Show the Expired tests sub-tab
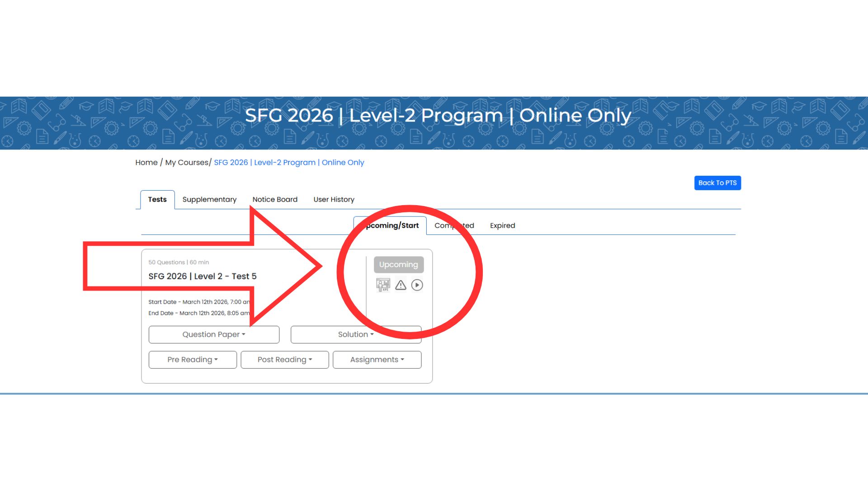 click(x=502, y=225)
